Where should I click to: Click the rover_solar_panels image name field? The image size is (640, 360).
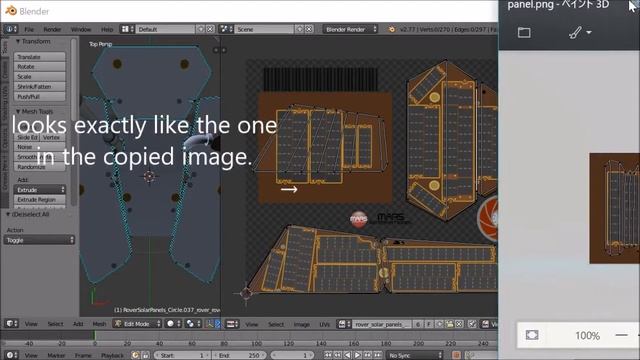click(382, 324)
